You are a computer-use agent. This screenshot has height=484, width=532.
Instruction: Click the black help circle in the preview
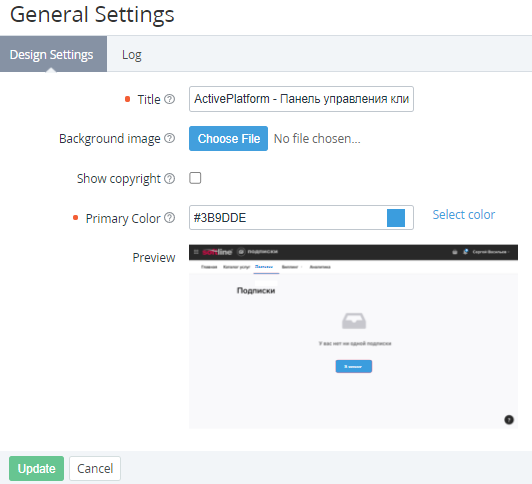pyautogui.click(x=509, y=420)
